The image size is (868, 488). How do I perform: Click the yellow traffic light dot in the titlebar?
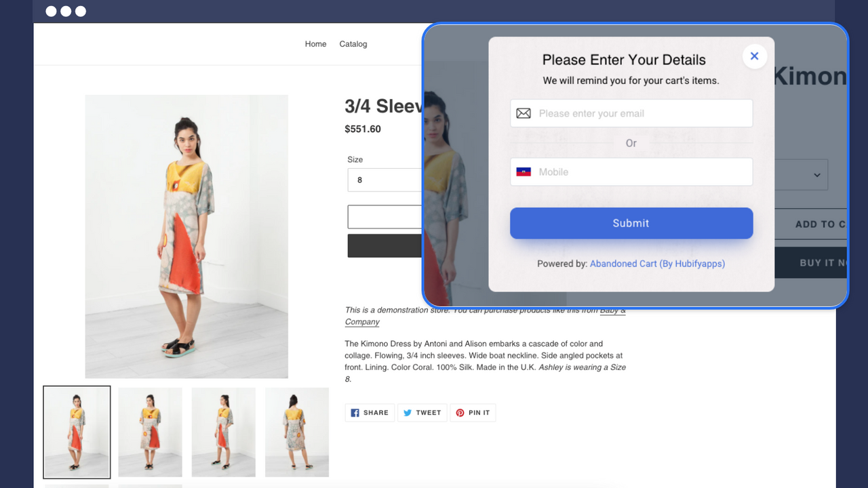point(65,11)
